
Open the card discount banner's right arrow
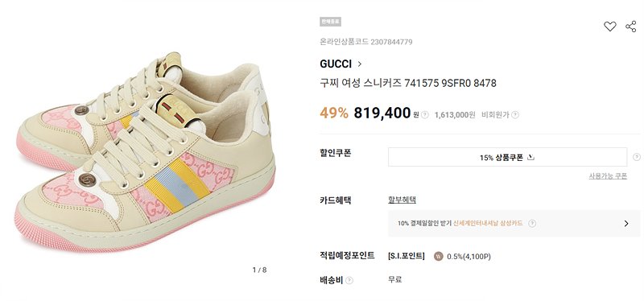pyautogui.click(x=626, y=224)
